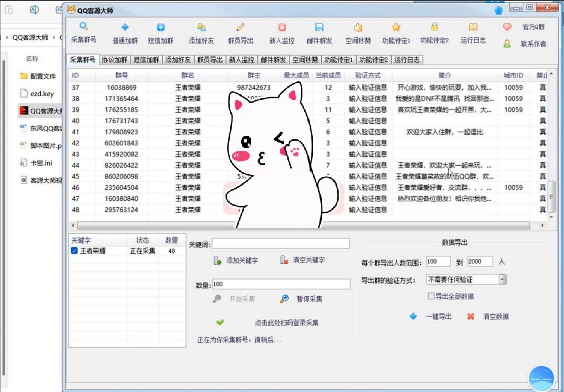Open the 运行日志 book icon

(x=473, y=27)
